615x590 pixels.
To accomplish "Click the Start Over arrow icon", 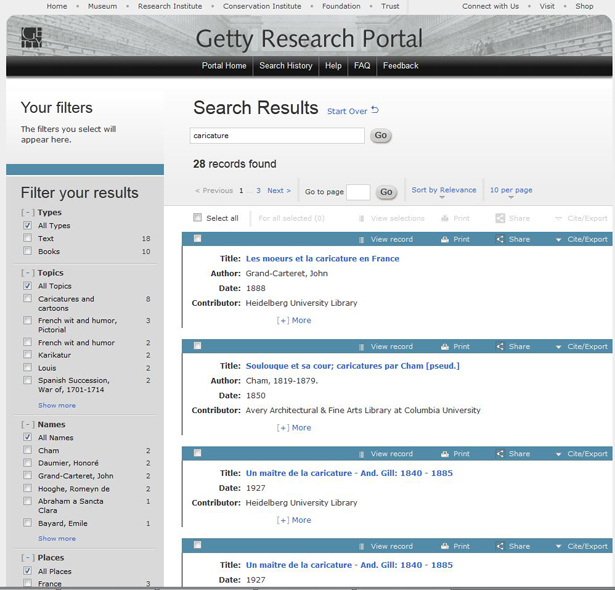I will coord(375,110).
